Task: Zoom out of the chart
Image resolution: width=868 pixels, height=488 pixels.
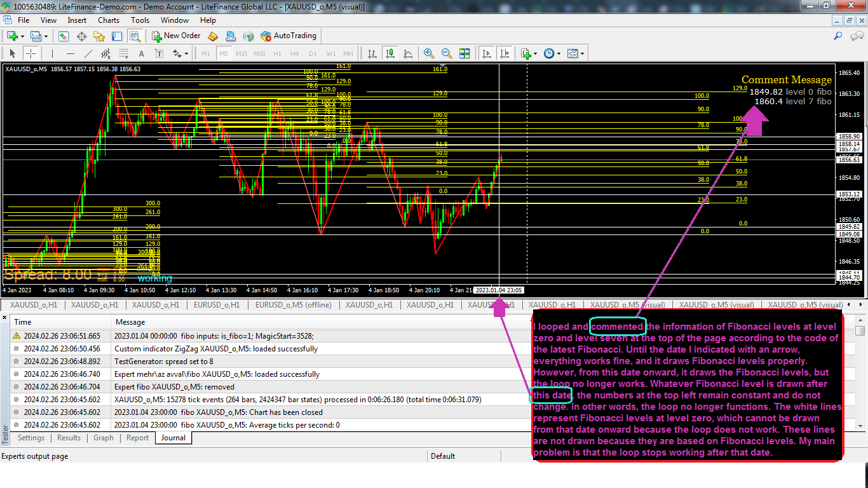Action: pos(447,53)
